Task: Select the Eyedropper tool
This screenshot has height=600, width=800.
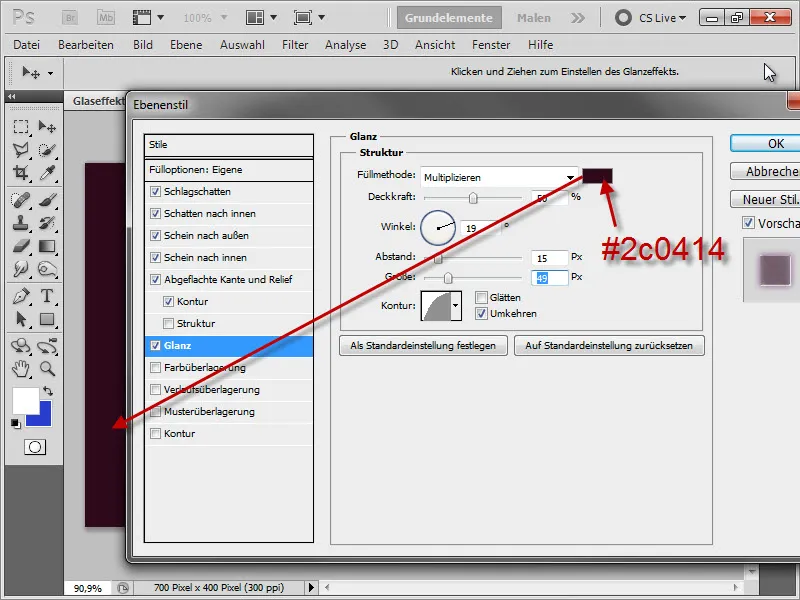Action: click(x=47, y=173)
